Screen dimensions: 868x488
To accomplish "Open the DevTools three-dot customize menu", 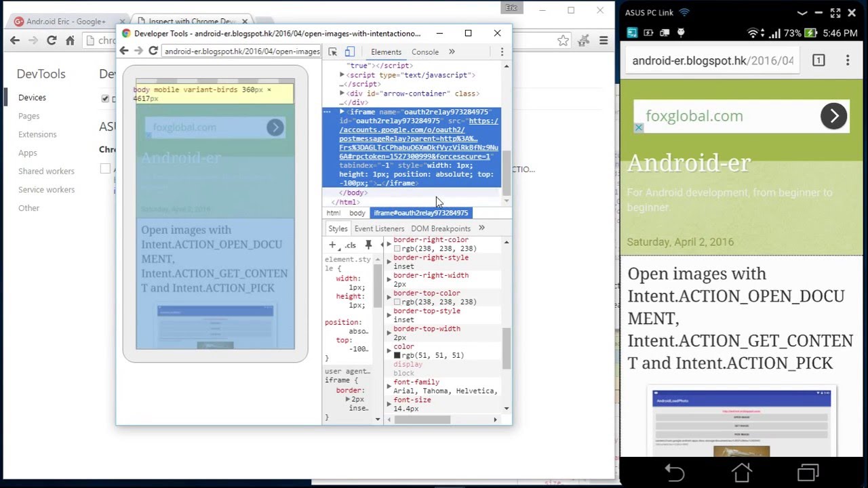I will (x=502, y=52).
